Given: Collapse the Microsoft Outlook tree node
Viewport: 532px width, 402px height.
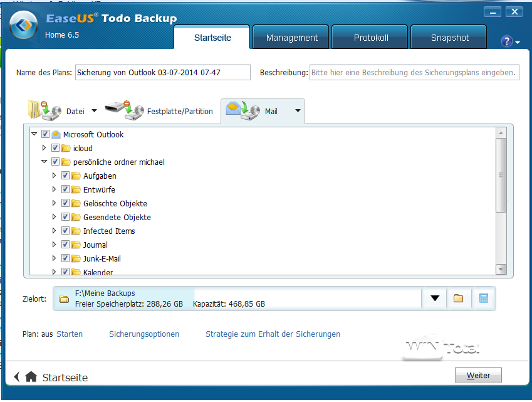Looking at the screenshot, I should tap(34, 134).
